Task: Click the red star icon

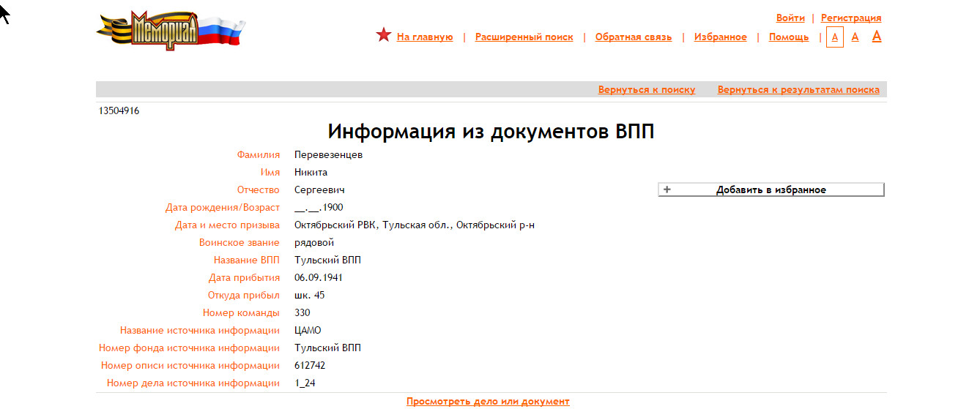Action: click(384, 35)
